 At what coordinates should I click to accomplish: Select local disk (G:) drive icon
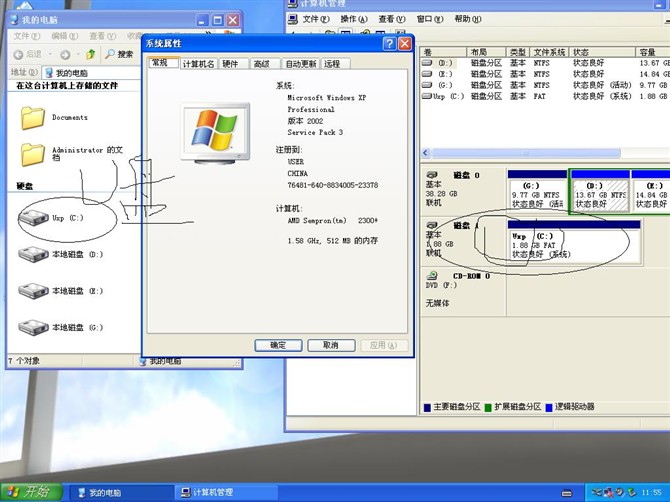(x=35, y=327)
